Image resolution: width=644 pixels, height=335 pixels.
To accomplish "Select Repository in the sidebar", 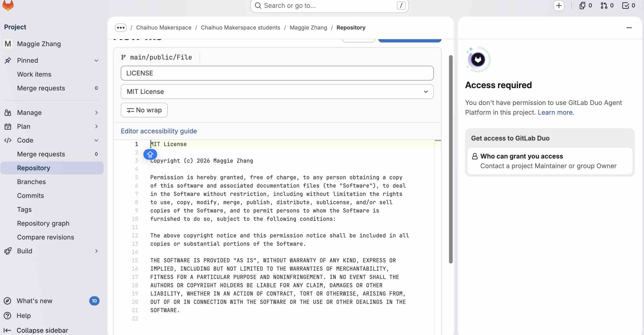I will pos(52,168).
